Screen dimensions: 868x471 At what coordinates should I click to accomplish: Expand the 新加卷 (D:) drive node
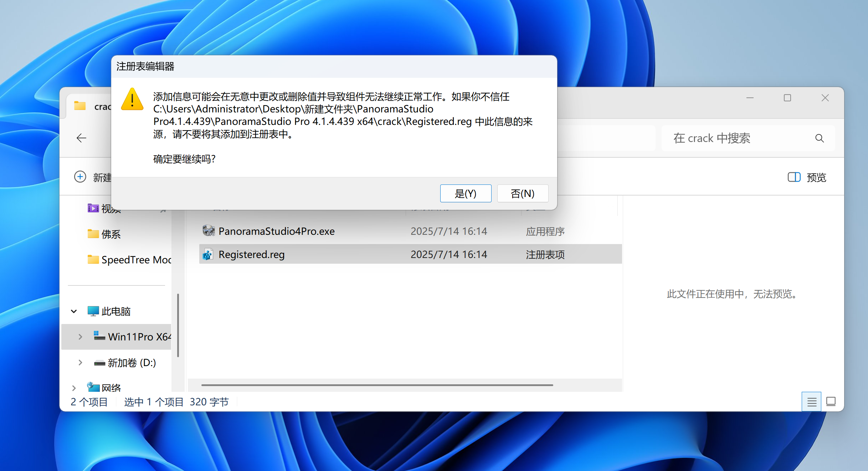click(80, 363)
